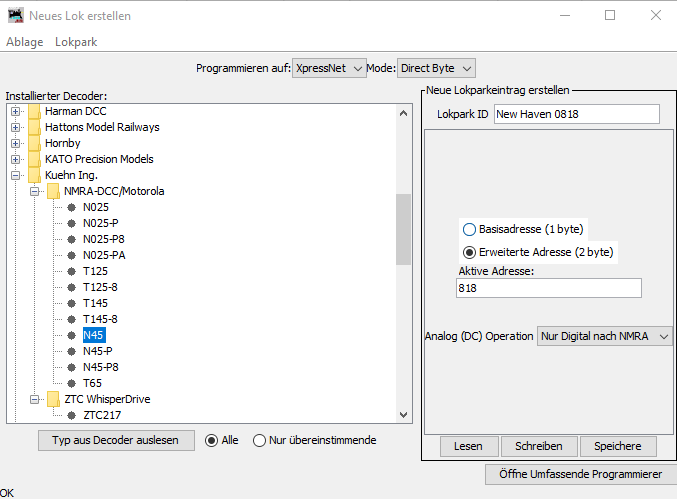677x499 pixels.
Task: Open the Ablage menu
Action: (23, 42)
